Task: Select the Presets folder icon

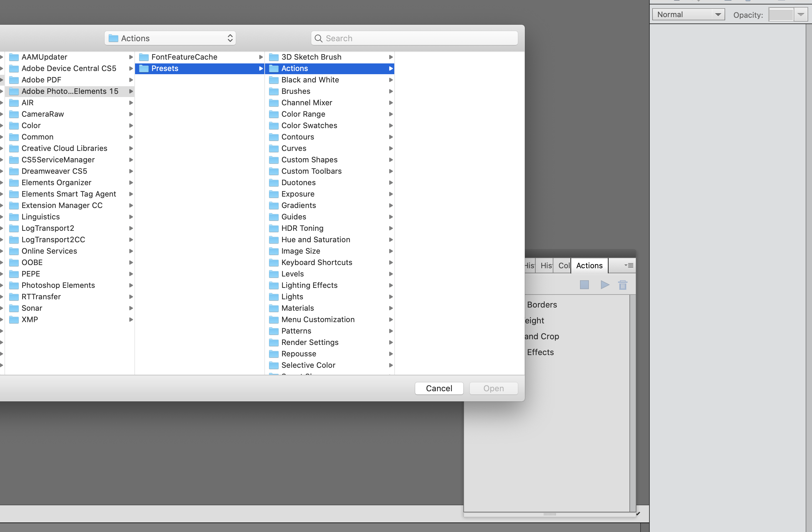Action: click(143, 68)
